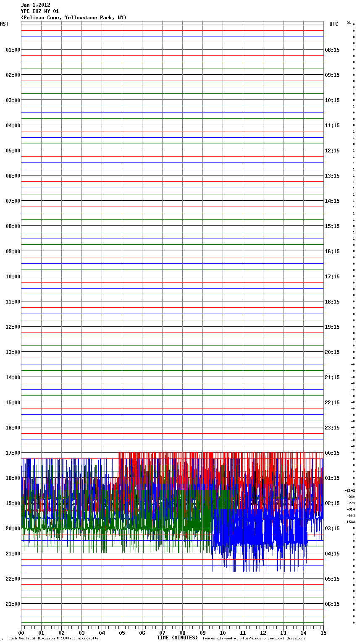Click the 03:15 UTC time label
Screen dimensions: 357x644
332,529
